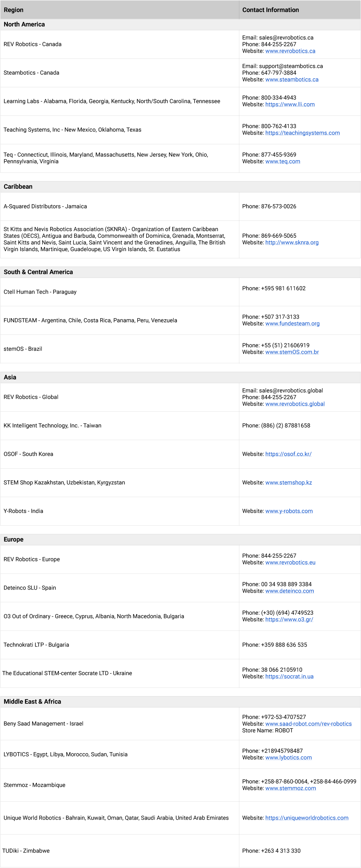Open the www.teq.com link

click(x=283, y=161)
